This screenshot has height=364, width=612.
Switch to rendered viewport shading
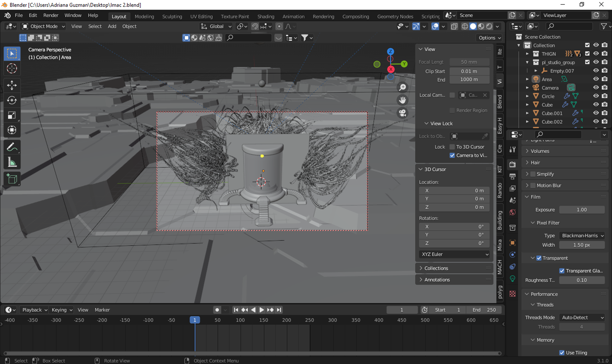489,26
